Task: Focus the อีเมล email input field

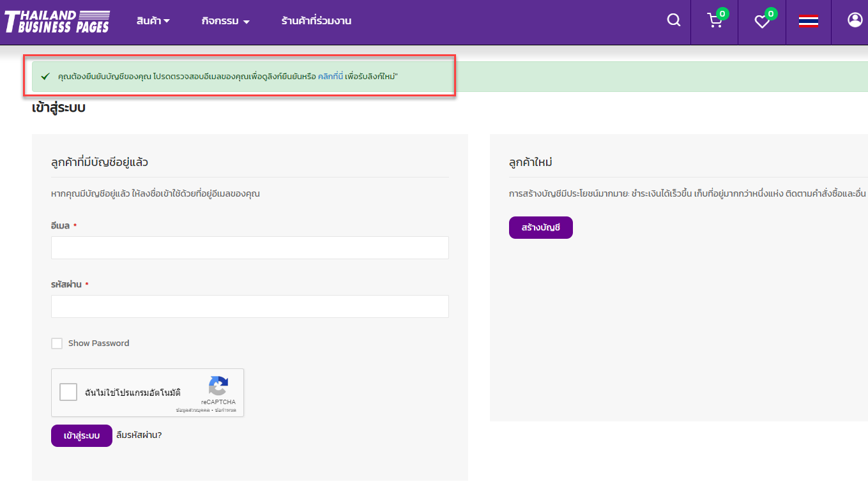Action: point(250,248)
